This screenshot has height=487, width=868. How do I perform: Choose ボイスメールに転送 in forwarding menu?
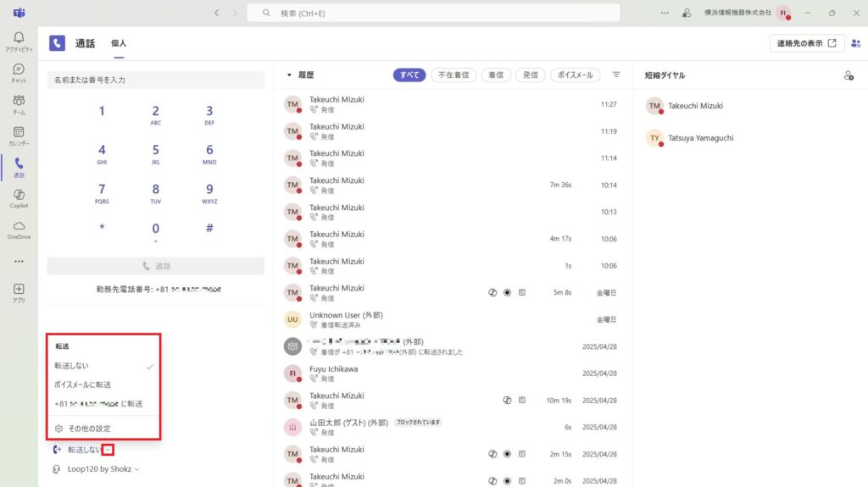103,385
